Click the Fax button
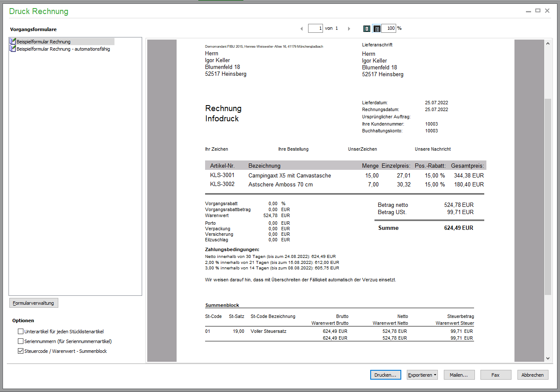Screen dimensions: 560x392 point(495,375)
